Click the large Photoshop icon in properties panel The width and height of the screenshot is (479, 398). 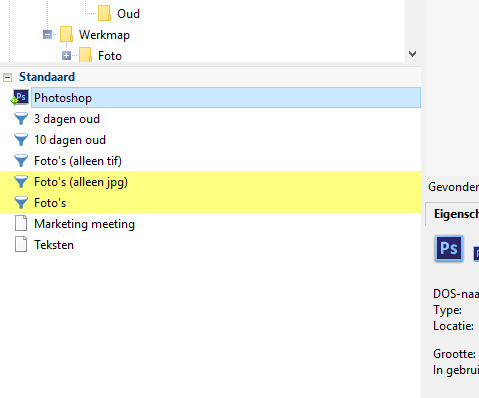click(449, 248)
